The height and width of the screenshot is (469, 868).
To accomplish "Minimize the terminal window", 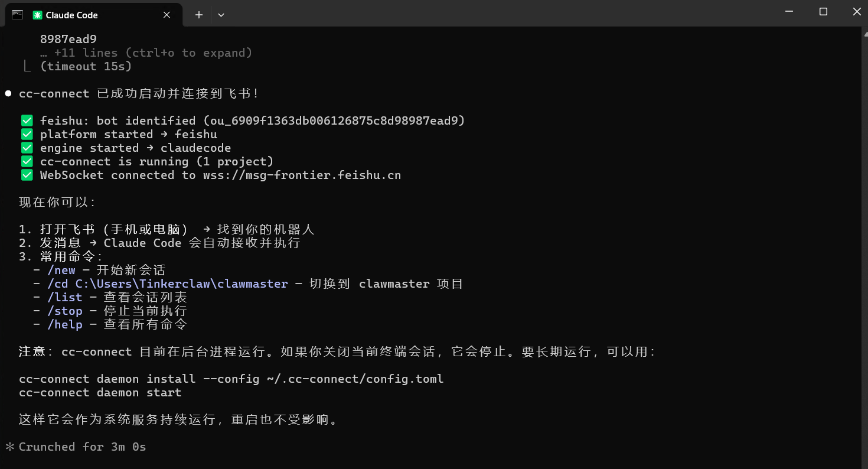I will pos(789,12).
